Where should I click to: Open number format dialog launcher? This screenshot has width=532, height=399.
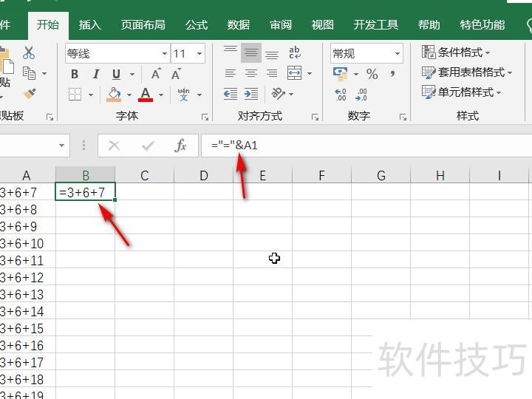click(x=403, y=117)
